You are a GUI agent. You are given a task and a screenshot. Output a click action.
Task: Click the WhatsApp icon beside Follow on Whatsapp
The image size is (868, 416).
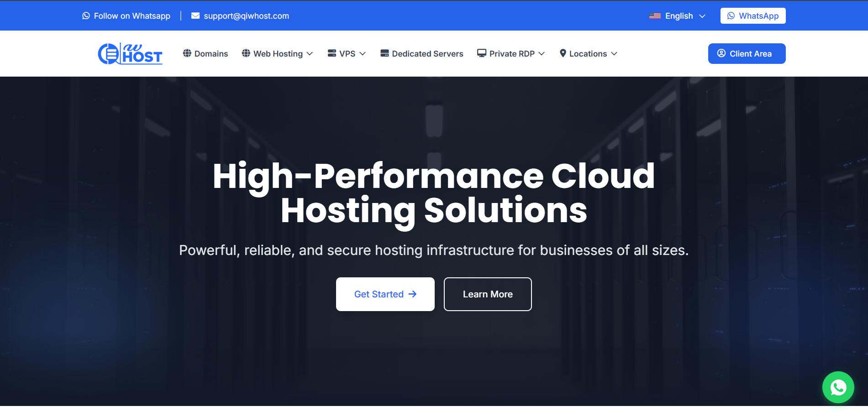tap(86, 16)
